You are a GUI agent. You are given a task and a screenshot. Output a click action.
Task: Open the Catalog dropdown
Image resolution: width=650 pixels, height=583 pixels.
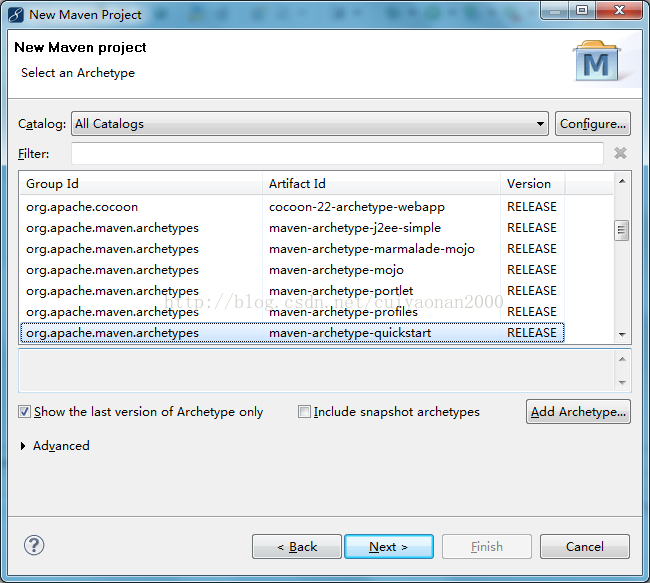(x=540, y=124)
